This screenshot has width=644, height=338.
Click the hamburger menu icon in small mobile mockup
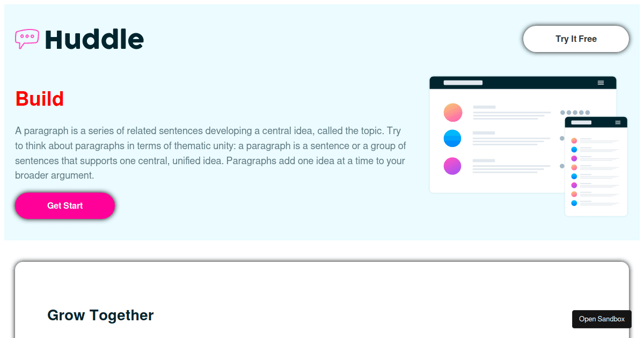[x=618, y=122]
